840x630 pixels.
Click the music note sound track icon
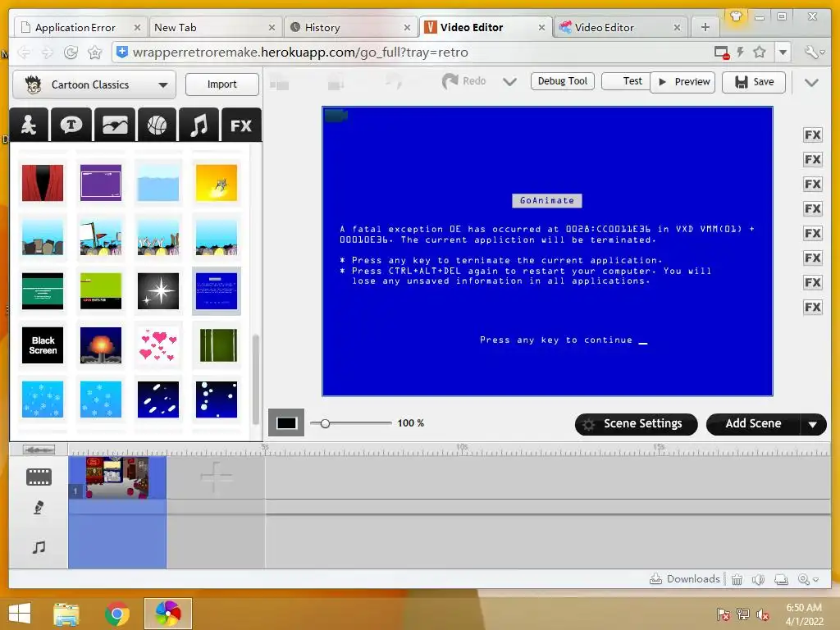point(39,547)
